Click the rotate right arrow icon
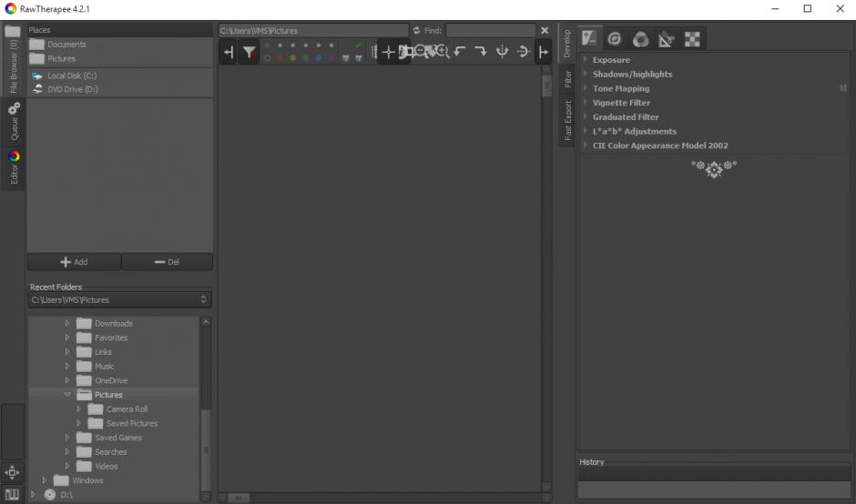856x504 pixels. point(481,52)
